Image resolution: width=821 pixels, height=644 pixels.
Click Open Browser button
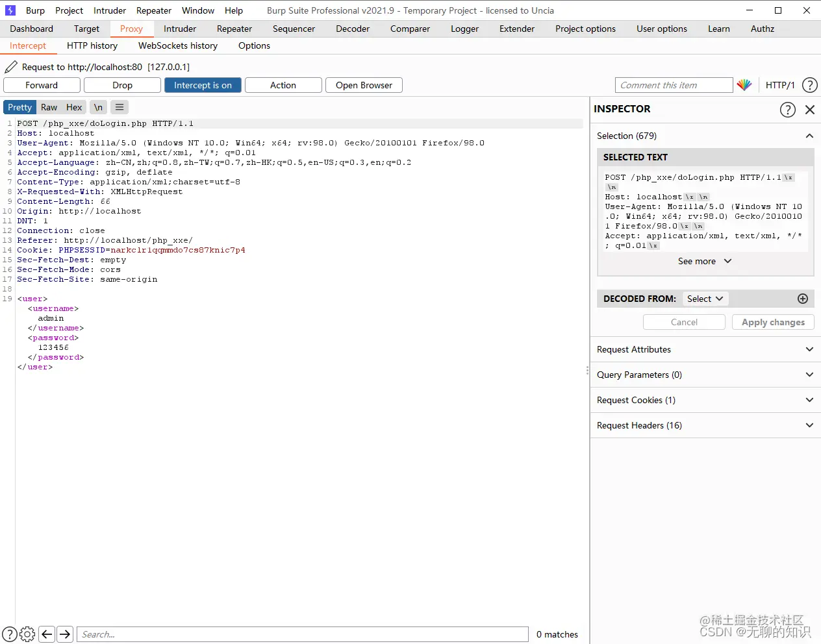(x=364, y=85)
